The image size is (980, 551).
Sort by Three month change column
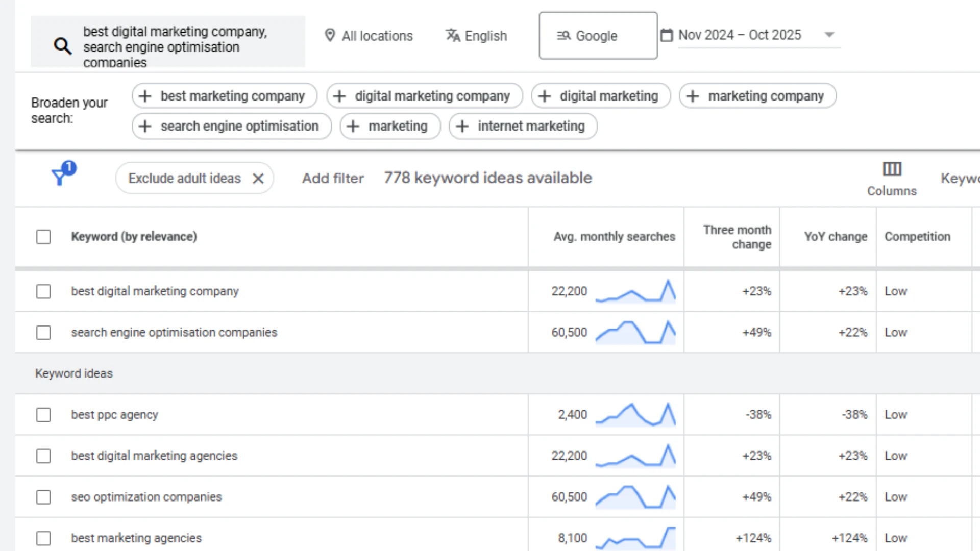(737, 237)
